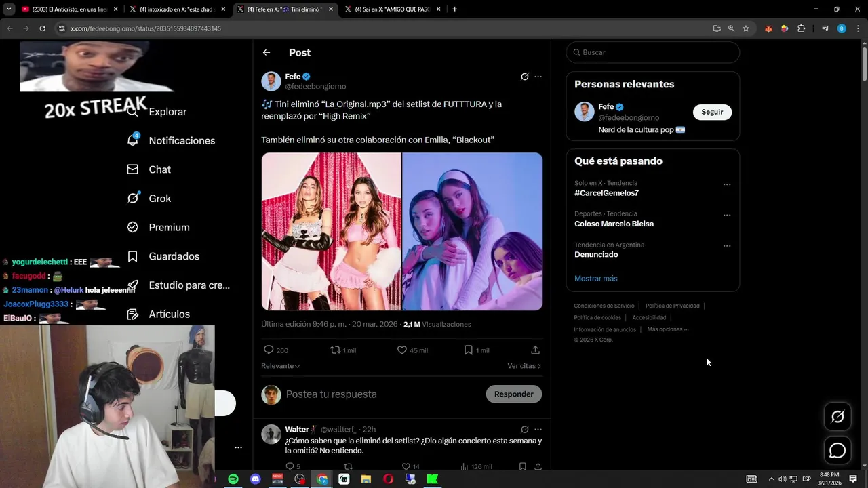Close the Fefe en X tab
Viewport: 868px width, 488px height.
pos(330,9)
